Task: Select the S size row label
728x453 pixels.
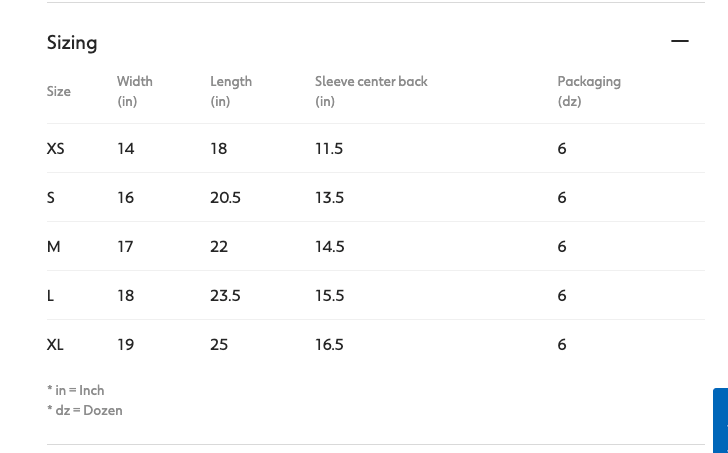Action: [x=51, y=197]
